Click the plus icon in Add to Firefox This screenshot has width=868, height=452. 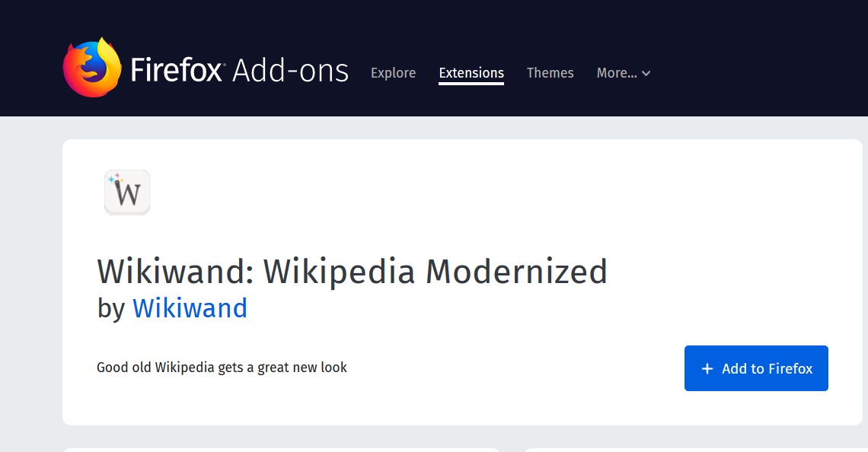707,369
